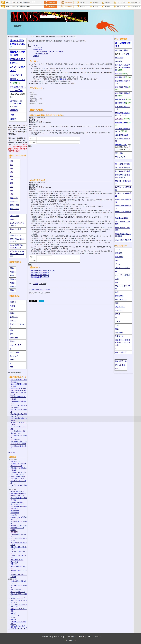Open 第一回追加基準議論 in right sidebar
Screen dimensions: 141x644
123,164
